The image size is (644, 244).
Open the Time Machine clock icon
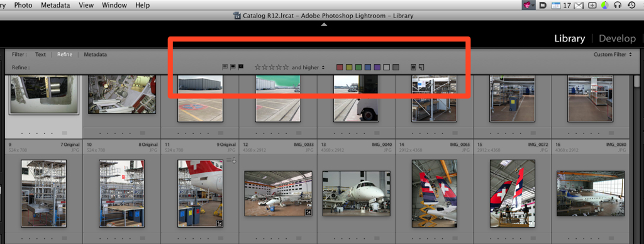tap(631, 5)
